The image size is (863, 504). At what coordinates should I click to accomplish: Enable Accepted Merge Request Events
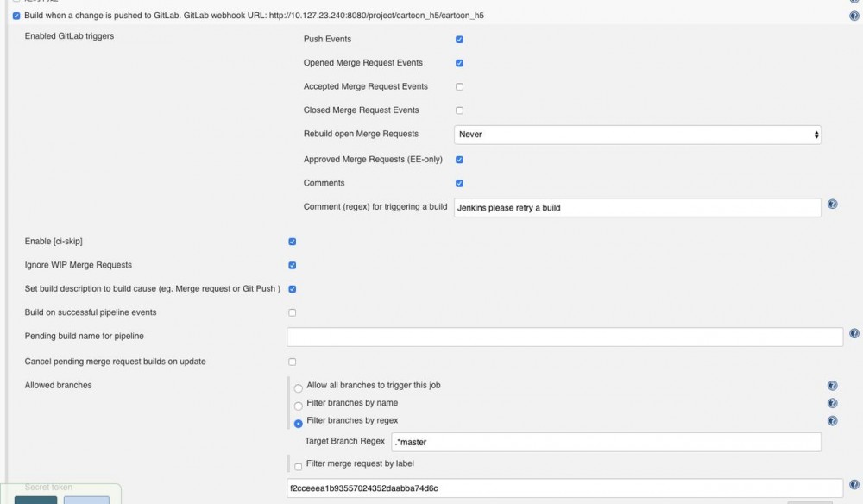click(459, 87)
